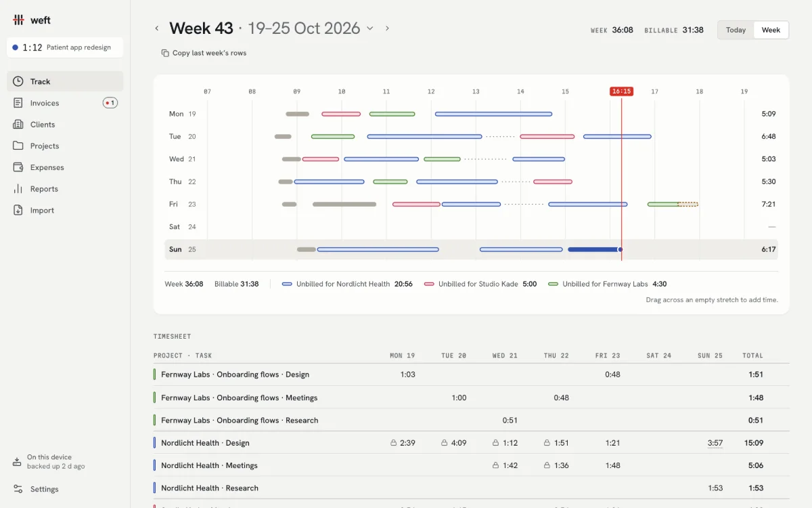Viewport: 812px width, 508px height.
Task: Open the Track section
Action: point(65,81)
